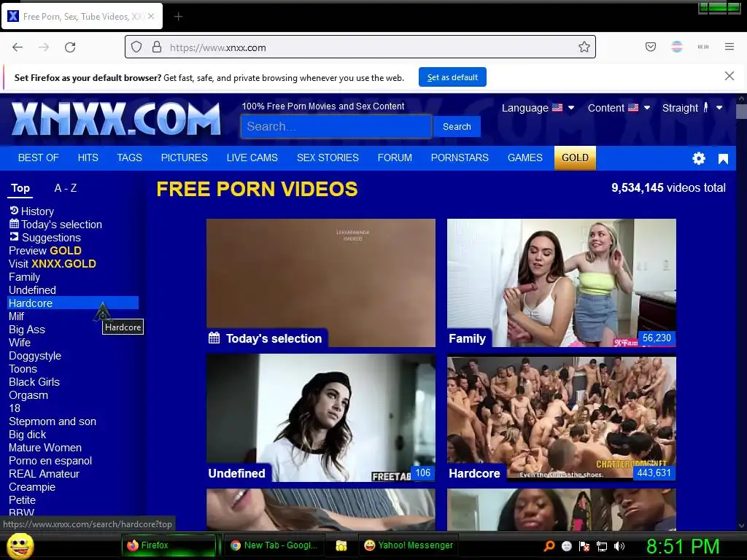Click the 9,534,145 videos total text
Screen dimensions: 747x560
(668, 187)
